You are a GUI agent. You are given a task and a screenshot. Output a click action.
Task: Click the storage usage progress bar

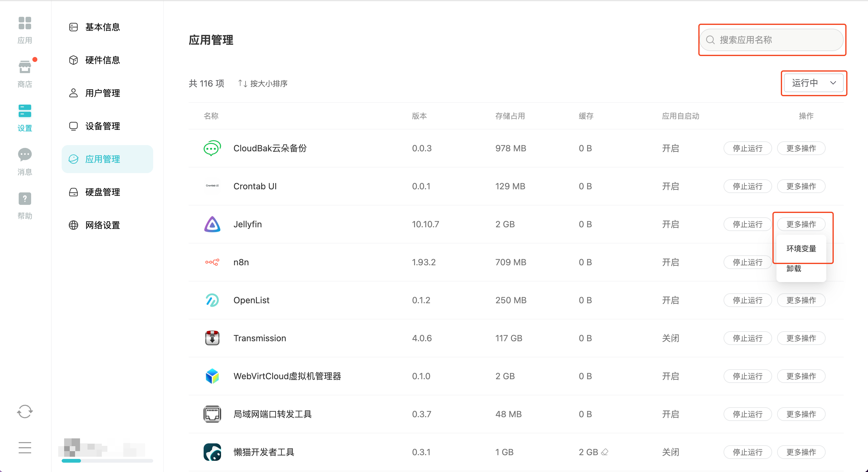click(x=107, y=460)
